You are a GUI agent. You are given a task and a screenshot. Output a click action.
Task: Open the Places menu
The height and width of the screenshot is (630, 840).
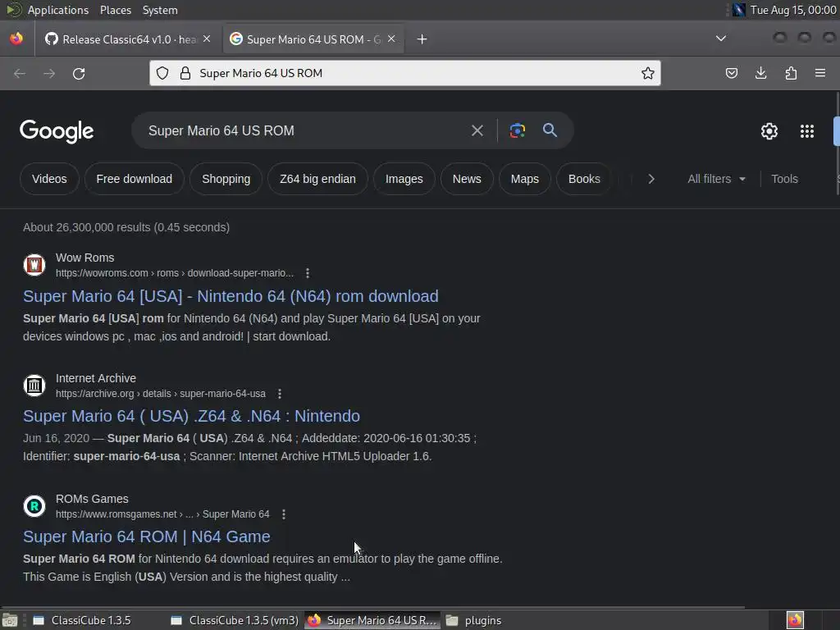[115, 10]
